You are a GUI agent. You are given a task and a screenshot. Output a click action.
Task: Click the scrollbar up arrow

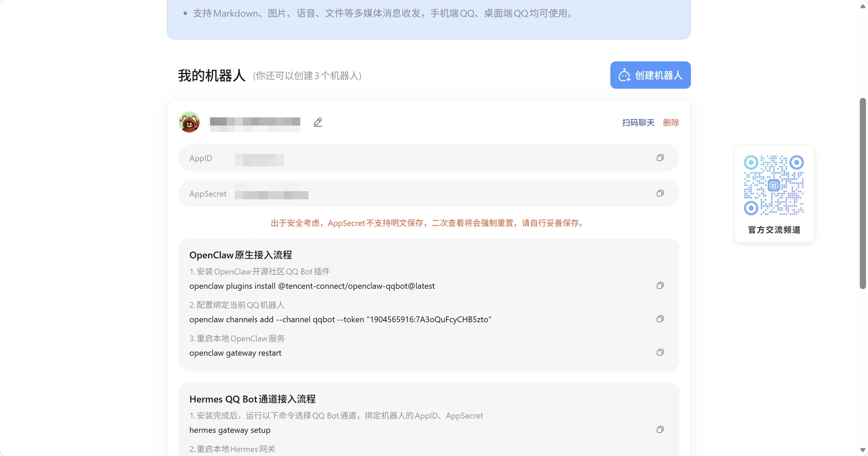click(x=863, y=6)
